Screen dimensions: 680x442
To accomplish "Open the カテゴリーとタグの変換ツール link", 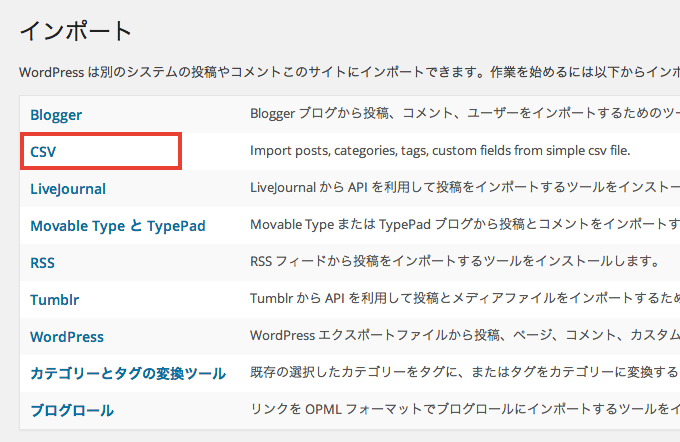I will coord(128,373).
